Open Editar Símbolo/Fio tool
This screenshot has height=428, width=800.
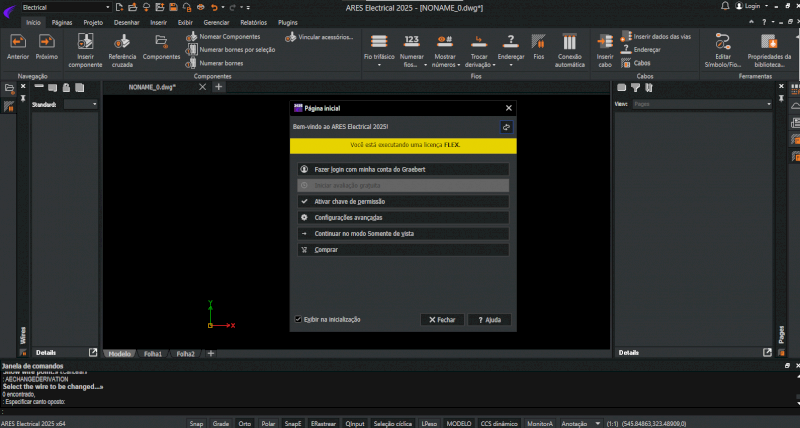click(723, 50)
